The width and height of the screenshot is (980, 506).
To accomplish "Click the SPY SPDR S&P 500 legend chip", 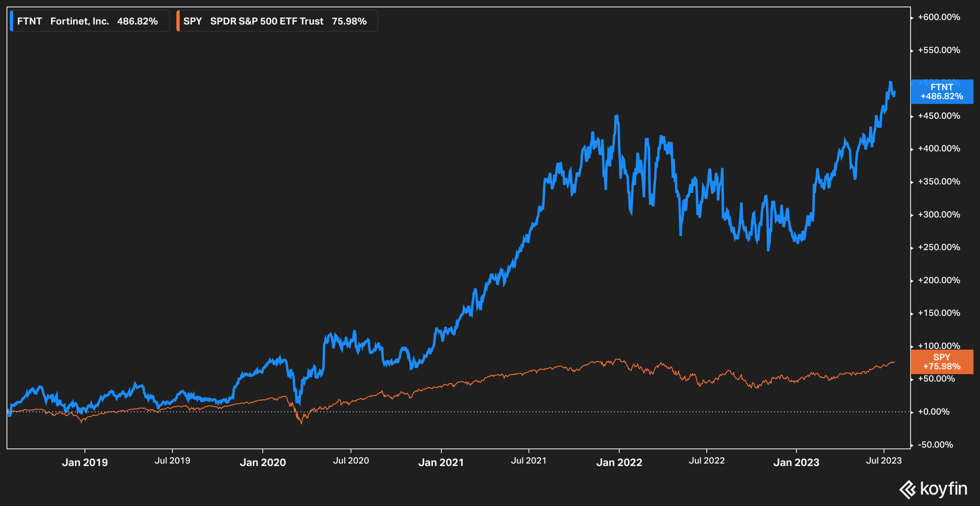I will point(277,21).
